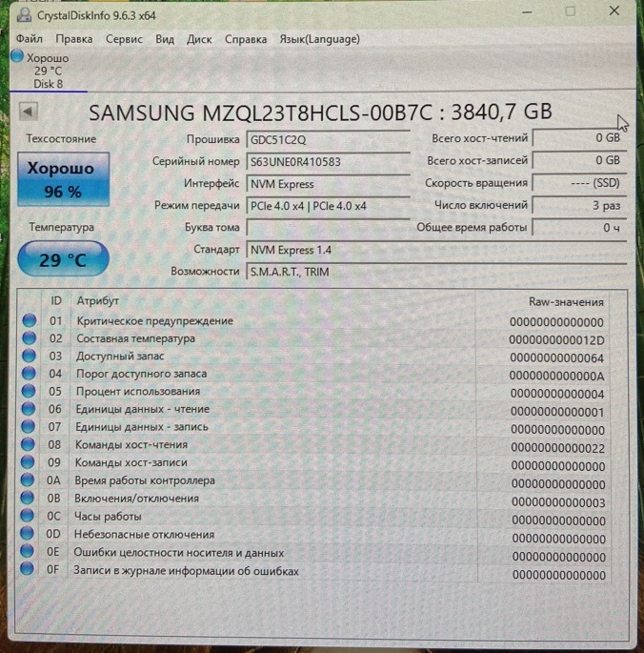Screen dimensions: 644x653
Task: Click status icon for Единицы данных - чтение
Action: [x=29, y=409]
